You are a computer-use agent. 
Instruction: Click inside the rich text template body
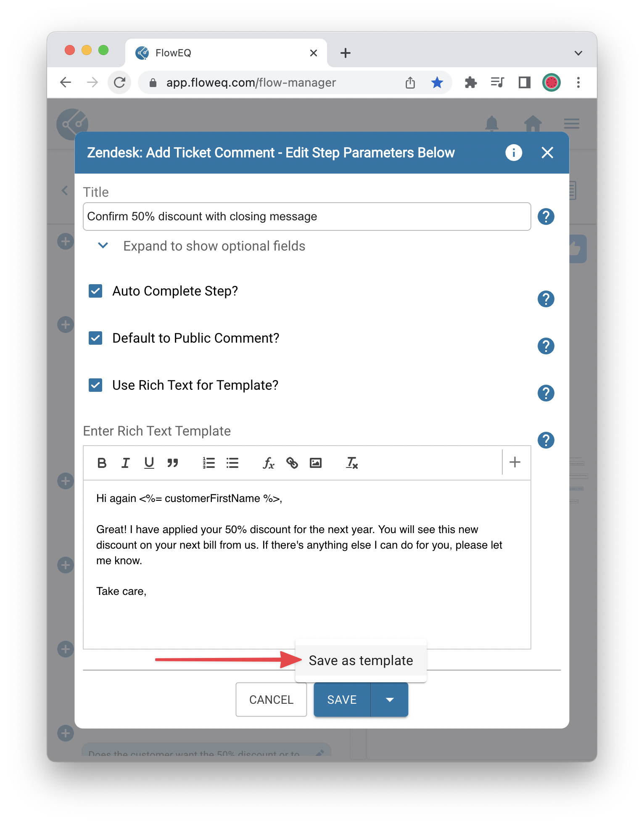tap(307, 564)
